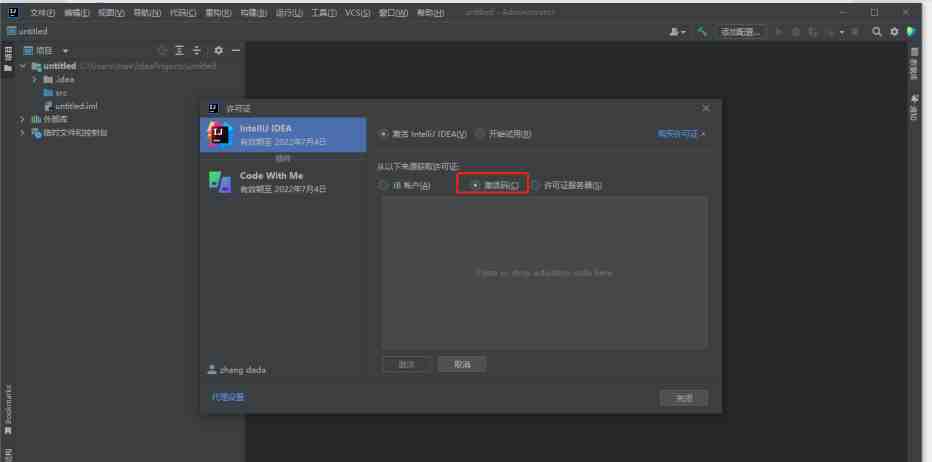This screenshot has height=462, width=932.
Task: Click the Debug bug icon
Action: tap(796, 32)
